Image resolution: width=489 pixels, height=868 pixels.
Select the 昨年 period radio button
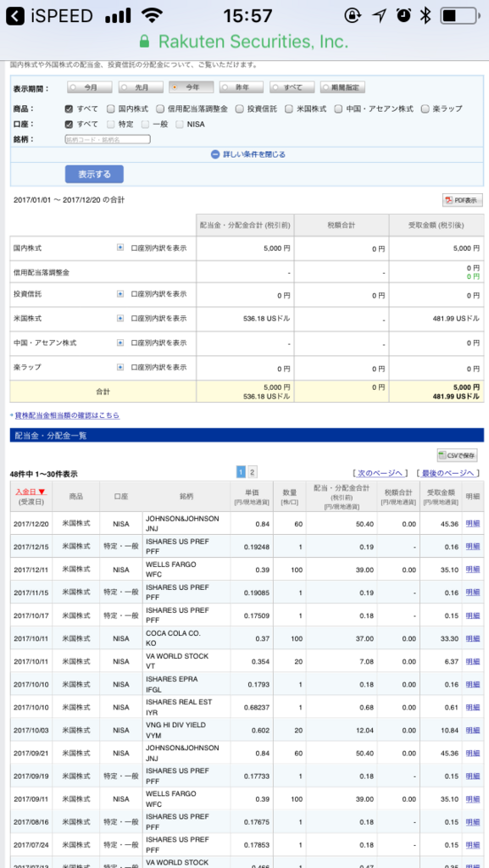[x=242, y=87]
